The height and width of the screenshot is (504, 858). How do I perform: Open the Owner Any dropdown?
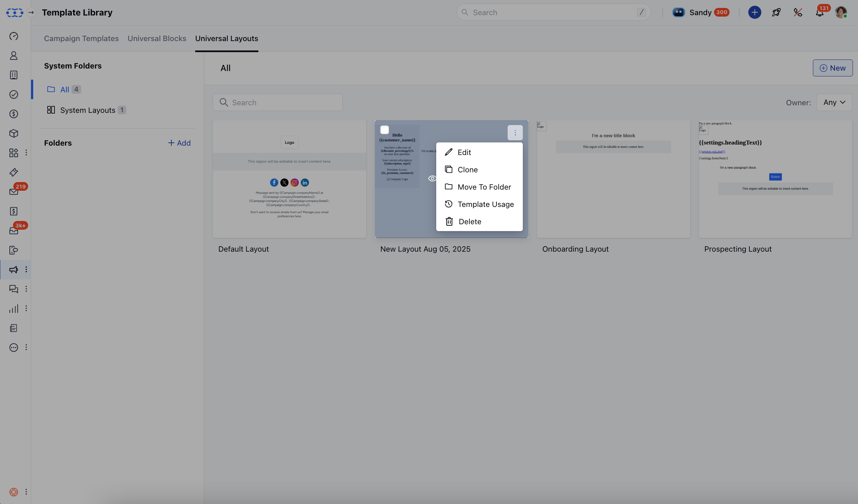click(834, 103)
